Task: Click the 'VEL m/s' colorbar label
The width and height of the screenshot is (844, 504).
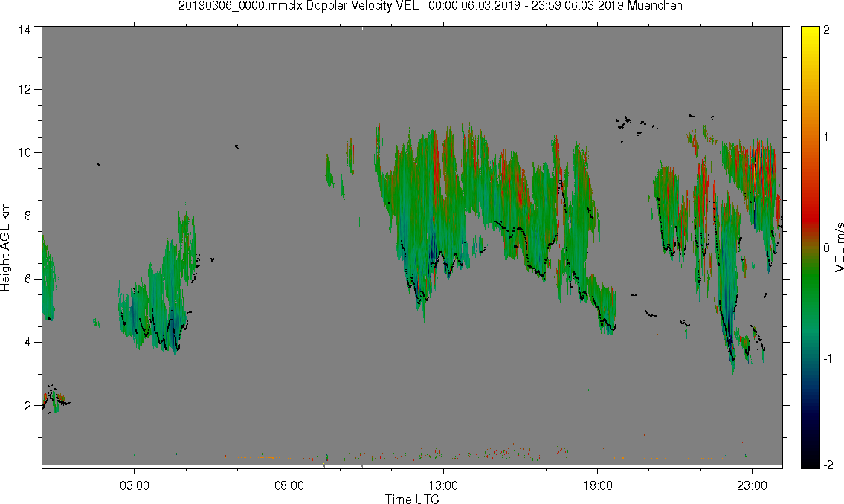Action: click(x=839, y=247)
